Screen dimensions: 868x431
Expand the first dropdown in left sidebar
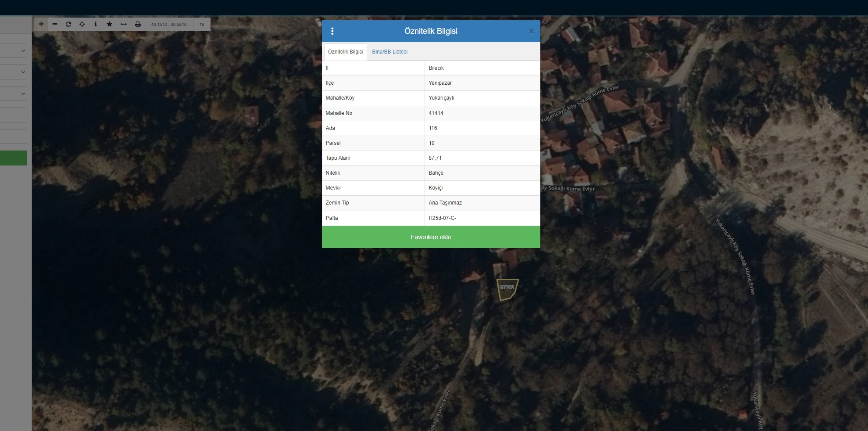pos(14,51)
